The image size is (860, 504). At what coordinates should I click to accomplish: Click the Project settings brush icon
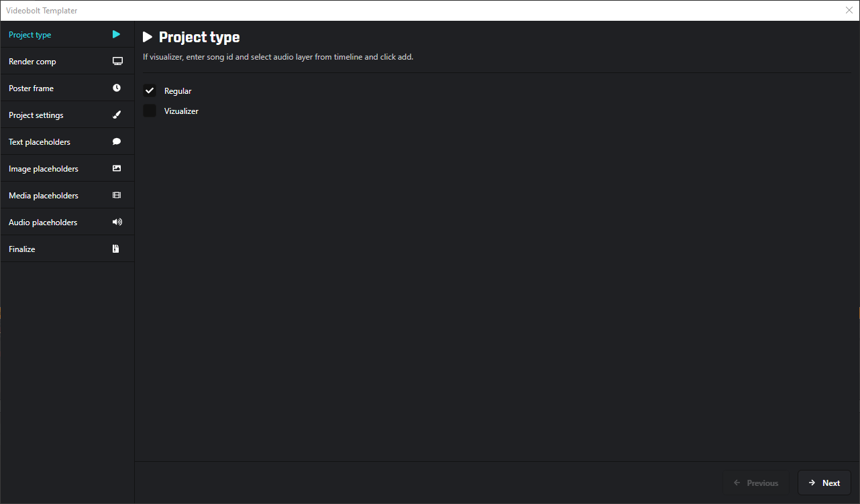pos(117,115)
